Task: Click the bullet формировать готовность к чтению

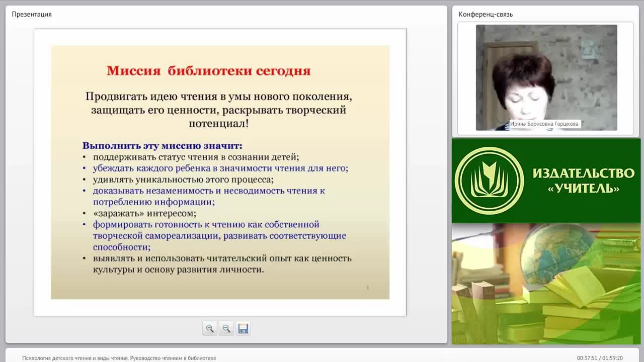Action: [219, 236]
